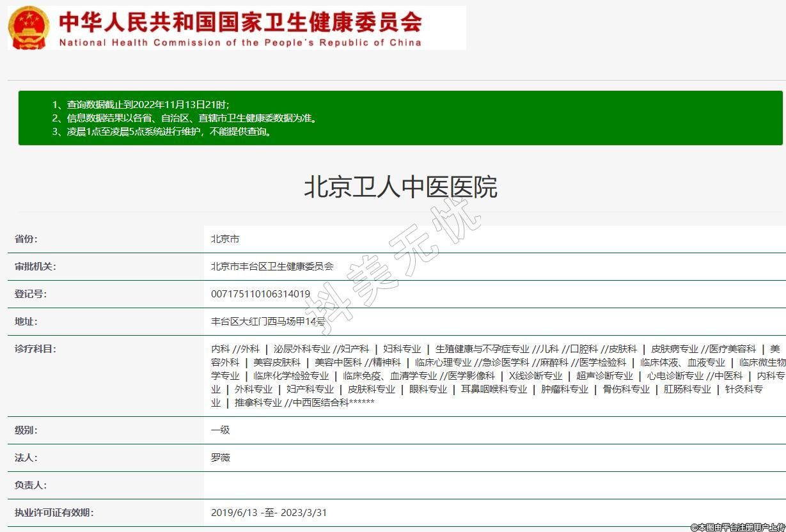
Task: Click the English National Health Commission subtitle
Action: (240, 43)
